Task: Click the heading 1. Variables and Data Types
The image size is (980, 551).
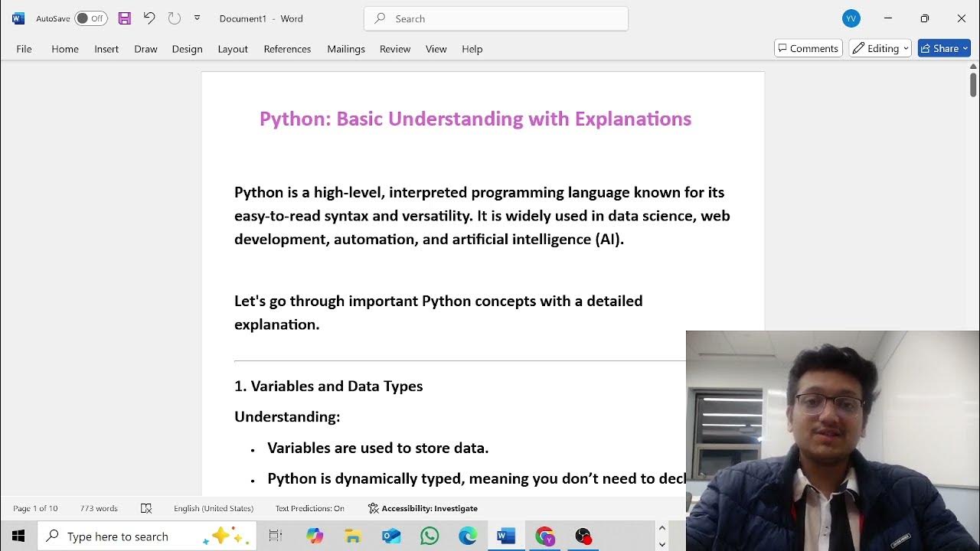Action: coord(328,386)
